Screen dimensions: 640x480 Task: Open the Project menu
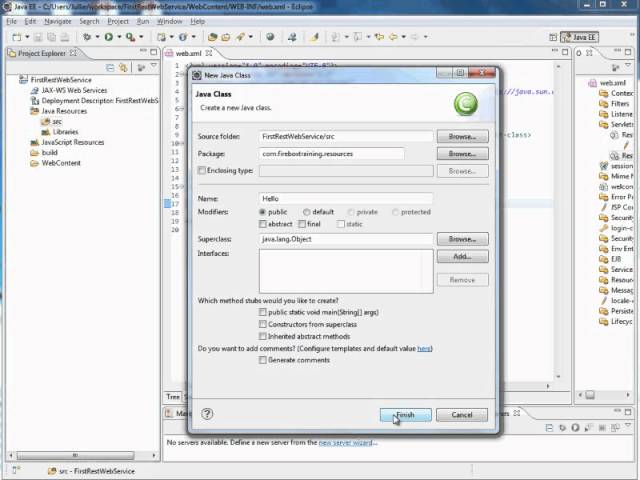click(118, 21)
